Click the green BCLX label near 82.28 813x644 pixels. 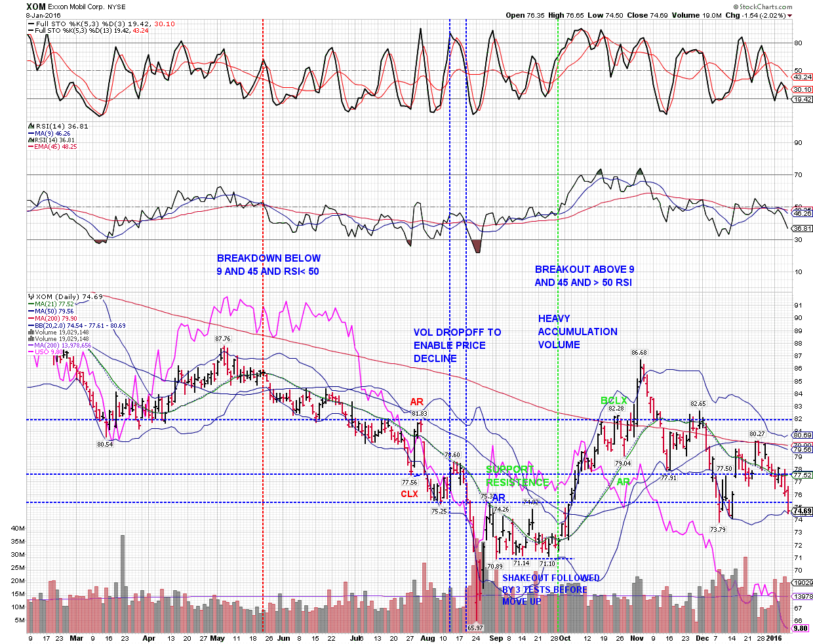[614, 400]
